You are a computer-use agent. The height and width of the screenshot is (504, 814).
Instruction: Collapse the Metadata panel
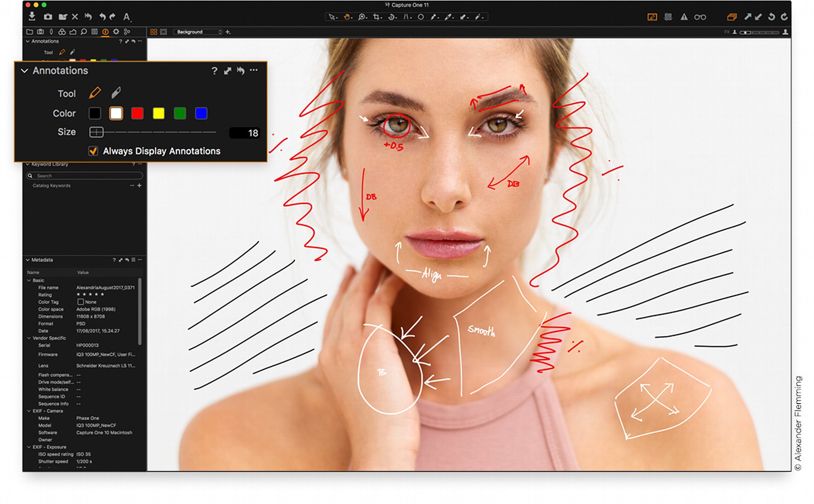28,260
